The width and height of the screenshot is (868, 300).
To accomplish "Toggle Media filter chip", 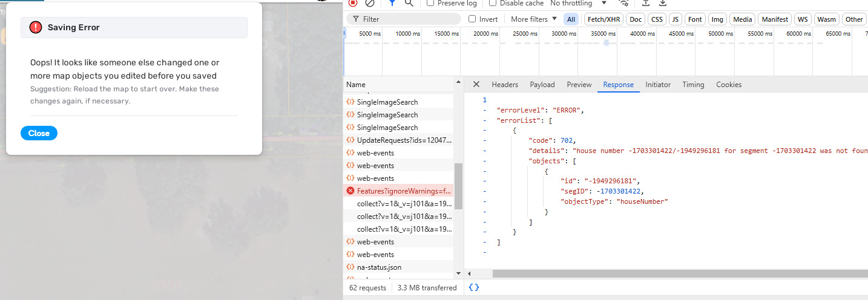I will click(x=743, y=19).
